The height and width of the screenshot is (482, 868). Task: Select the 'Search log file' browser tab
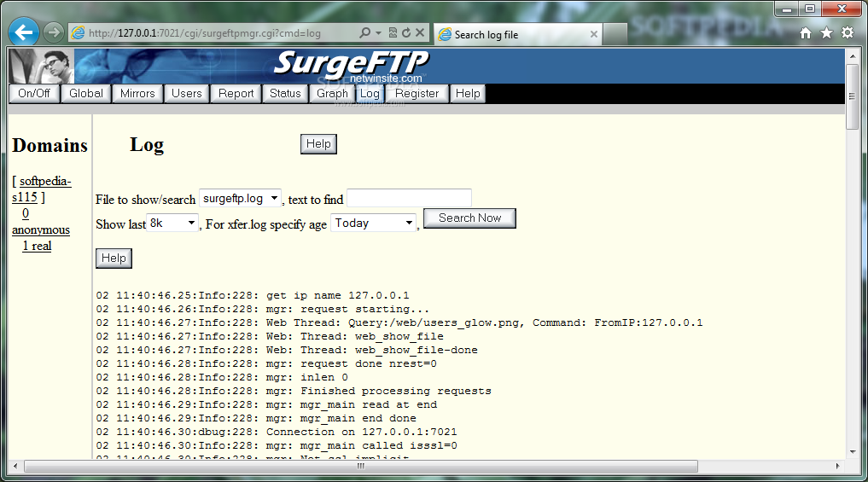[517, 34]
